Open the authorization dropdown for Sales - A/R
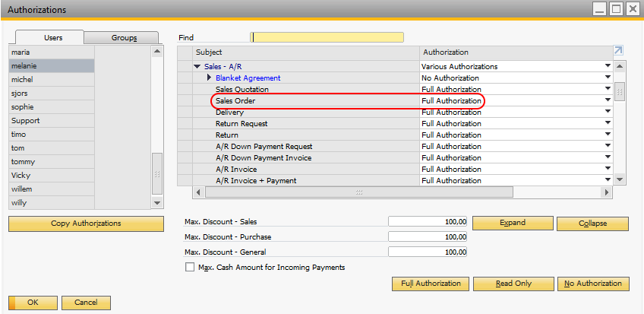The width and height of the screenshot is (644, 314). click(x=608, y=65)
